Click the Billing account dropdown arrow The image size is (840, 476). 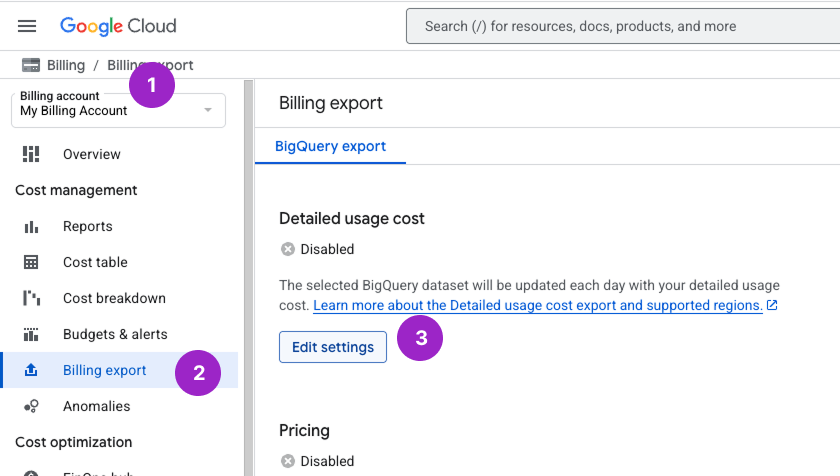pos(208,110)
